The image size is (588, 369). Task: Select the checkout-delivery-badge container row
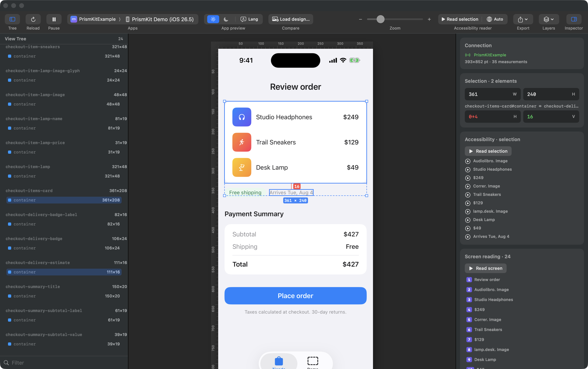point(64,248)
